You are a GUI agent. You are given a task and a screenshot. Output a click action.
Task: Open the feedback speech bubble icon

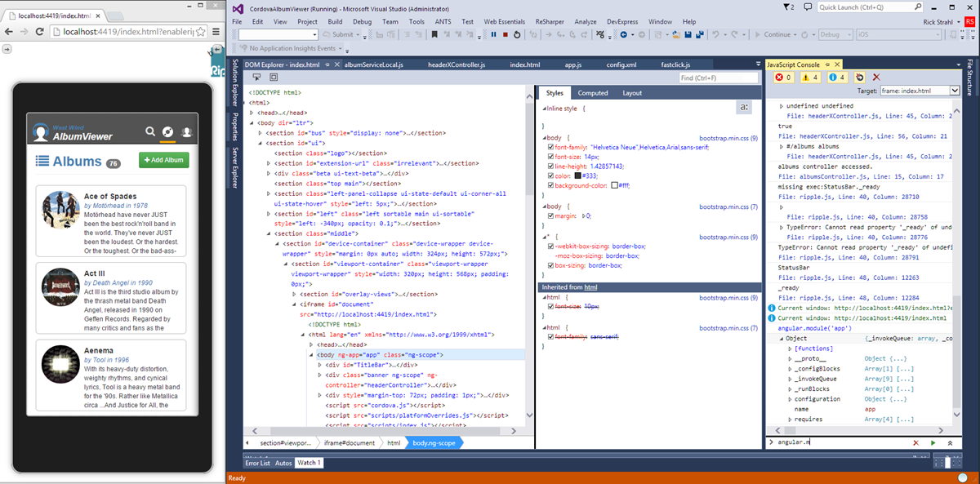pyautogui.click(x=806, y=7)
